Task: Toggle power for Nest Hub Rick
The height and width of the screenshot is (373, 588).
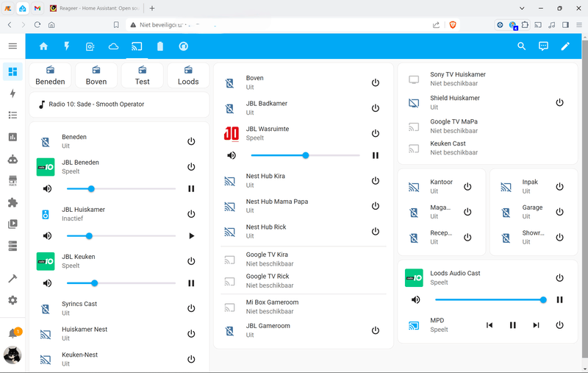Action: pyautogui.click(x=376, y=231)
